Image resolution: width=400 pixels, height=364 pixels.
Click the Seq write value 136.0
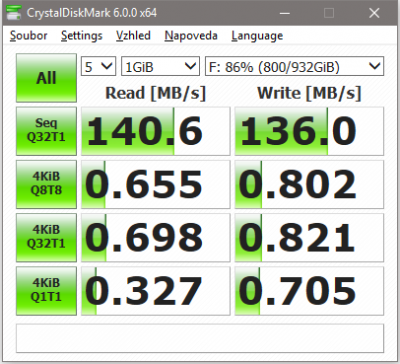(x=309, y=131)
